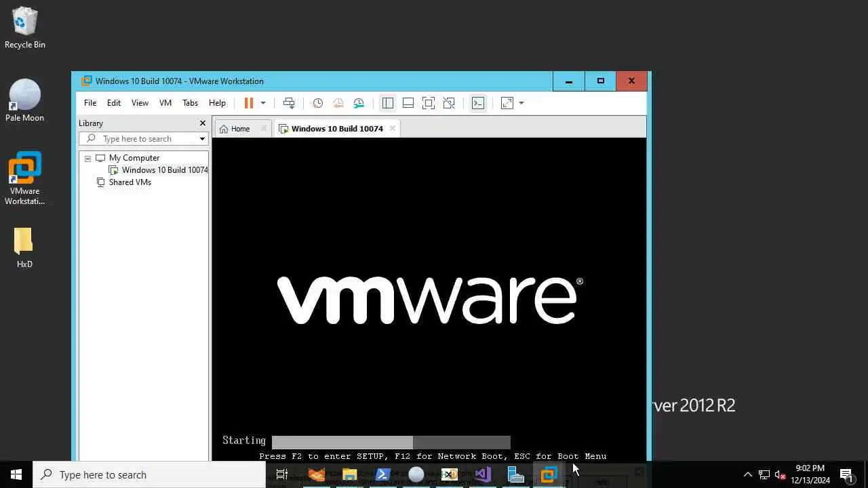The image size is (868, 488).
Task: Enter full screen mode
Action: click(x=429, y=103)
